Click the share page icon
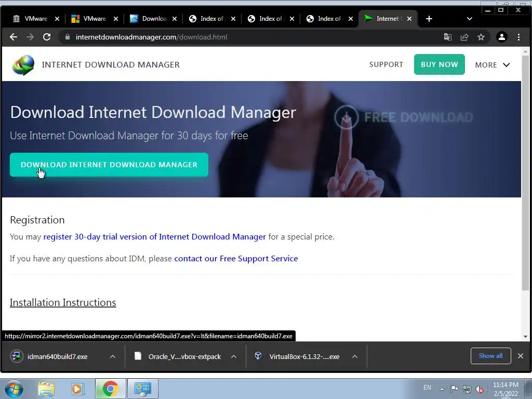This screenshot has height=399, width=532. point(464,37)
